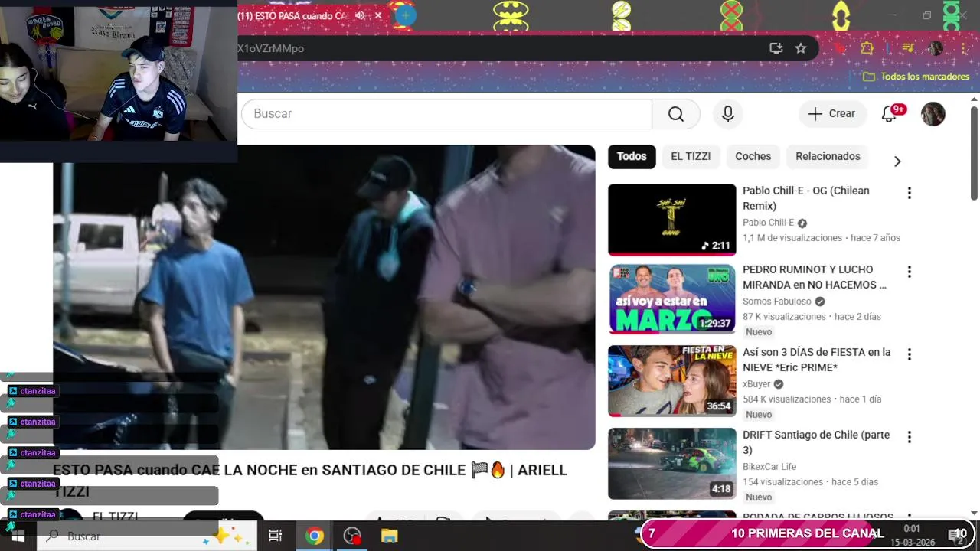
Task: Open the Chrome media control playlist icon
Action: (908, 48)
